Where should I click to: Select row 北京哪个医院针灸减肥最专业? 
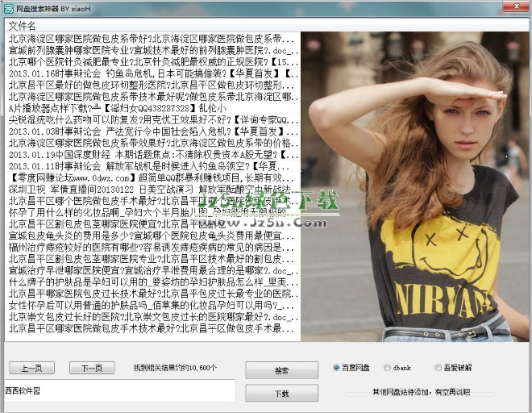click(152, 62)
